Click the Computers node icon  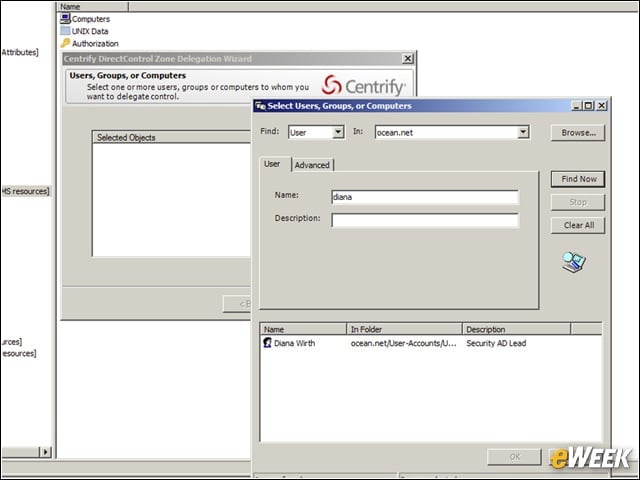[65, 18]
